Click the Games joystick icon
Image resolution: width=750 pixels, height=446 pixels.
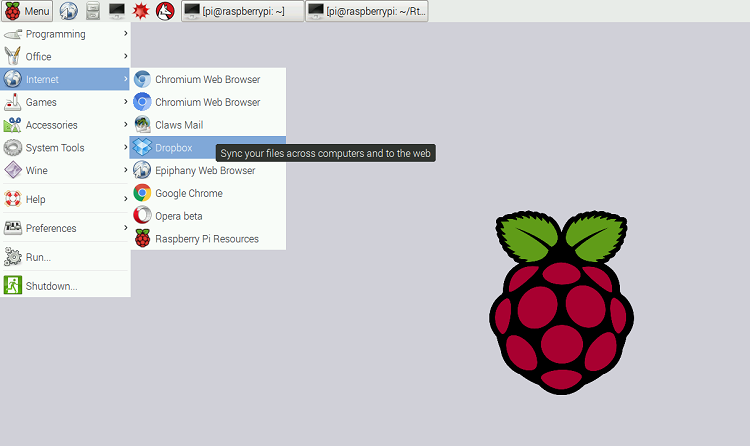coord(12,102)
